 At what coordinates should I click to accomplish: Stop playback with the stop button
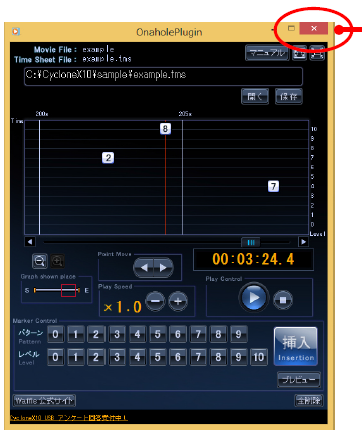[x=283, y=300]
